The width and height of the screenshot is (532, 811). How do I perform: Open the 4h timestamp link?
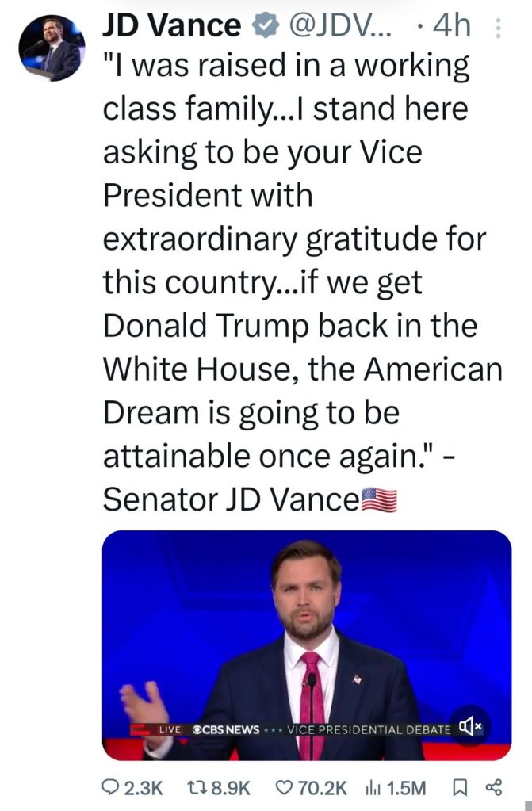click(453, 26)
